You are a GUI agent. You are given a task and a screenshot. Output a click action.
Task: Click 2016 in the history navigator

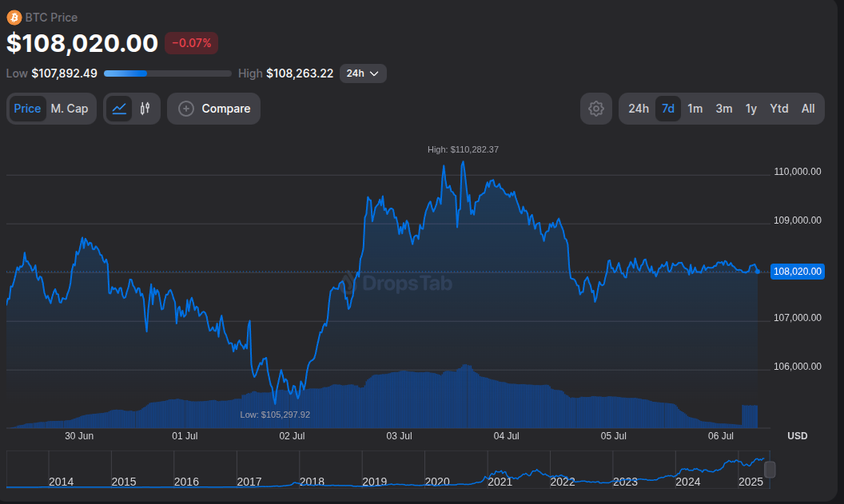click(186, 482)
